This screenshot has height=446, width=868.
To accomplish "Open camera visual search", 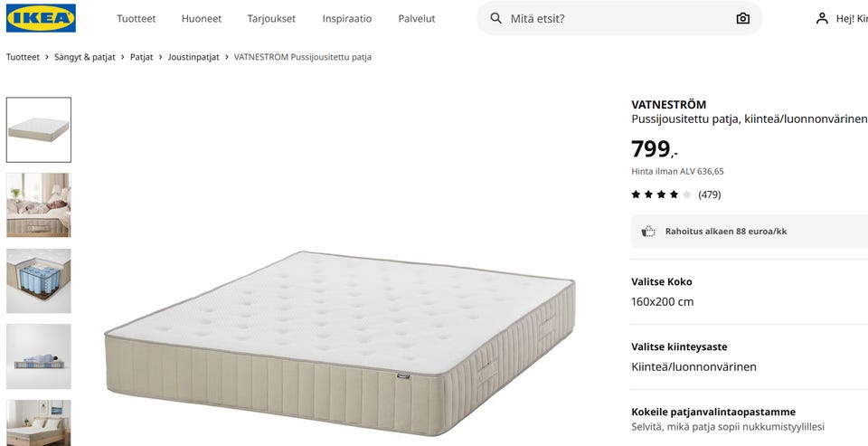I will (x=742, y=18).
